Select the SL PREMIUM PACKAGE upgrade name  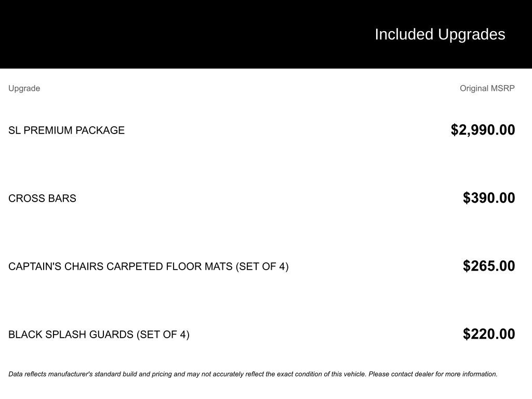click(66, 130)
